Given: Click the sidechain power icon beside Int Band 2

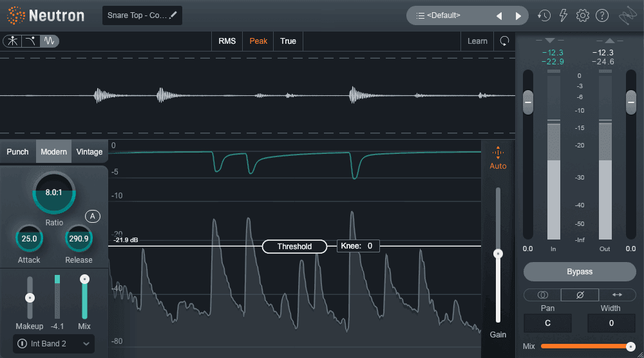Looking at the screenshot, I should point(22,344).
